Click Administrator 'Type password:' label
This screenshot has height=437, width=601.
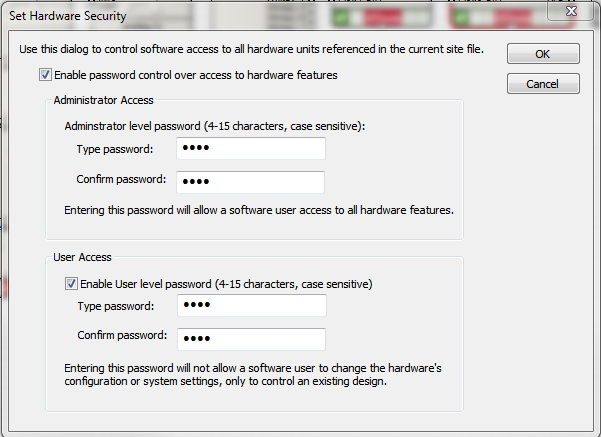(x=115, y=149)
